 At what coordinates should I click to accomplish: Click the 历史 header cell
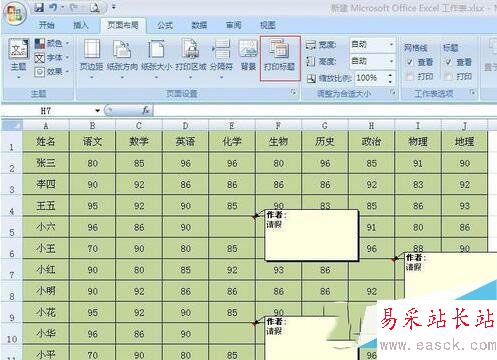(325, 142)
